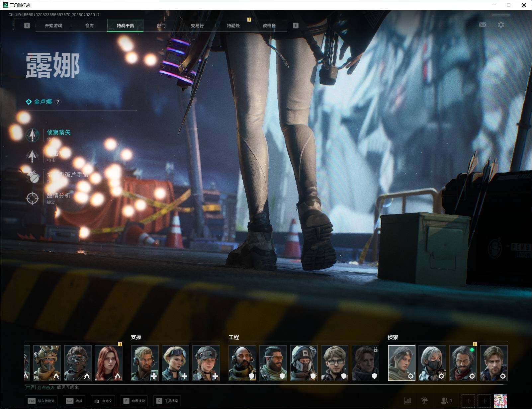
Task: Select the engineer operator in full helmet
Action: coord(304,363)
